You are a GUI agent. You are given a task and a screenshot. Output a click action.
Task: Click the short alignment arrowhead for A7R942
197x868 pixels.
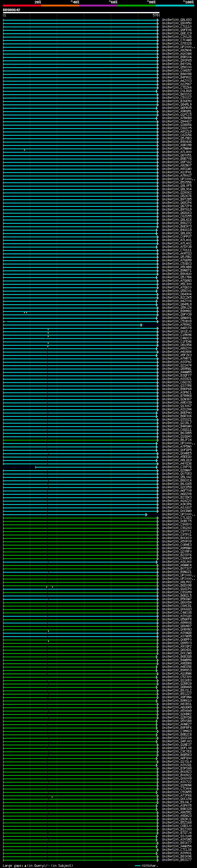pos(141,325)
